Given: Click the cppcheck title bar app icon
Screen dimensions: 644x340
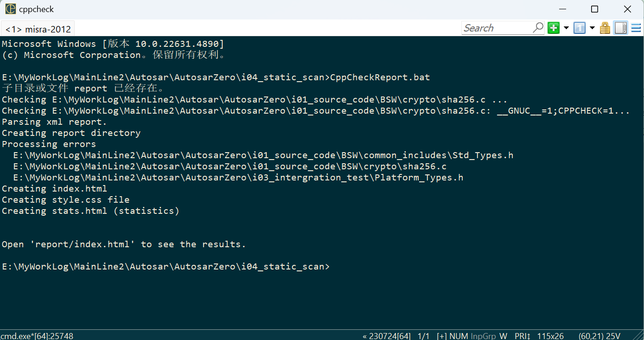Looking at the screenshot, I should point(10,9).
